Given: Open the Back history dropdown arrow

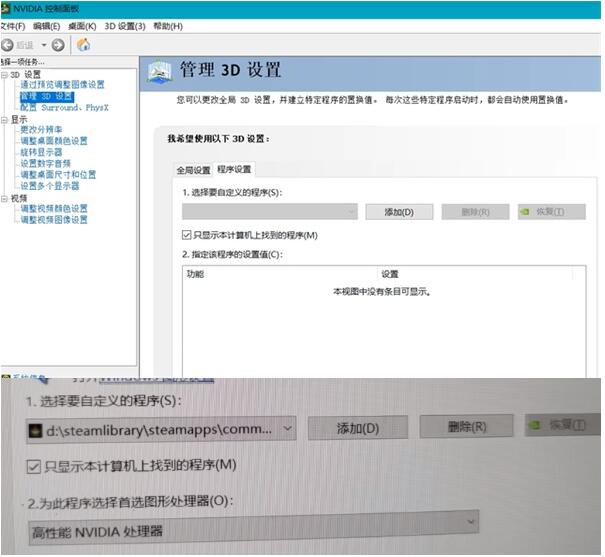Looking at the screenshot, I should tap(44, 45).
